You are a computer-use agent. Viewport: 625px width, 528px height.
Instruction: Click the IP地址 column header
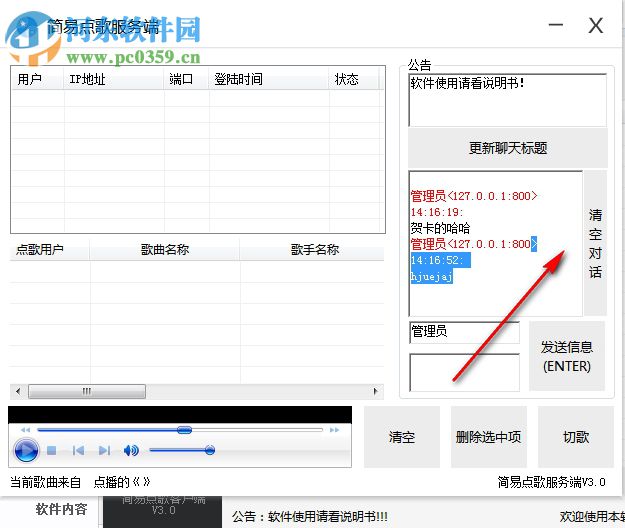(x=114, y=79)
